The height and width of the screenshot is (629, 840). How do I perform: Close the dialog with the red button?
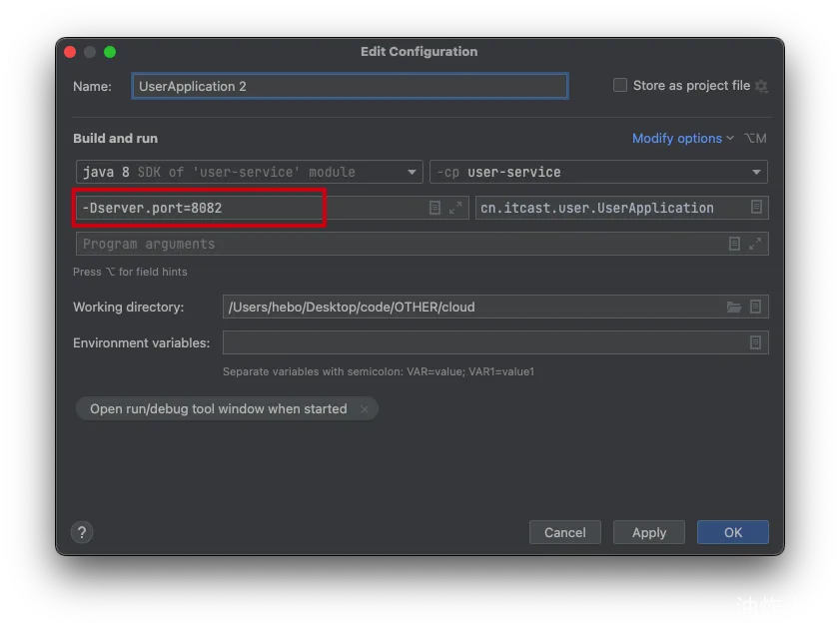tap(70, 52)
